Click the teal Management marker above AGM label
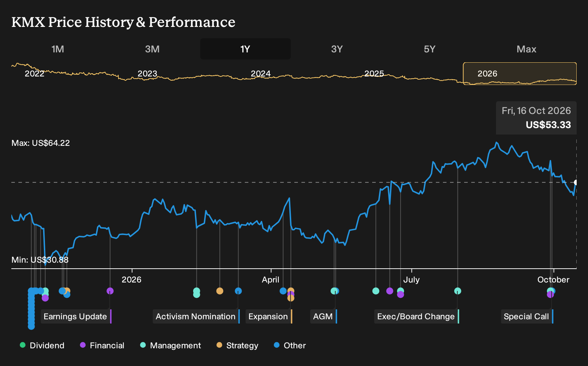 pyautogui.click(x=334, y=291)
